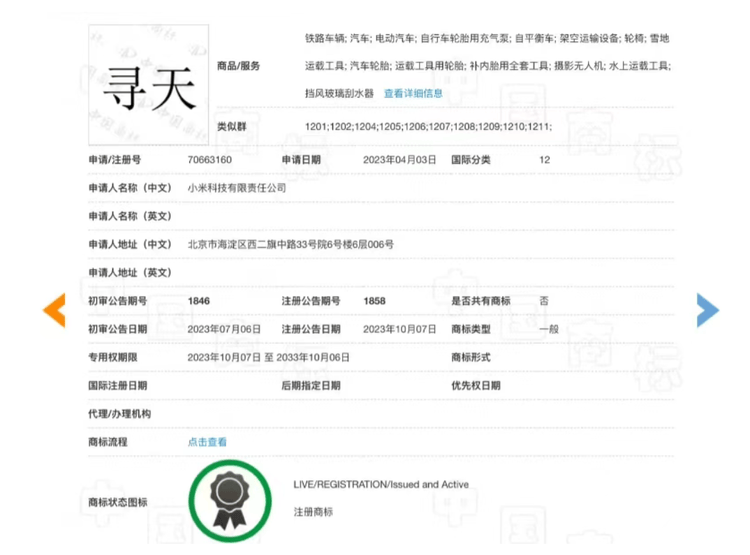This screenshot has width=750, height=555.
Task: Select exclusive right period 2023年10月07日 至 2033年10月06日
Action: pyautogui.click(x=268, y=357)
